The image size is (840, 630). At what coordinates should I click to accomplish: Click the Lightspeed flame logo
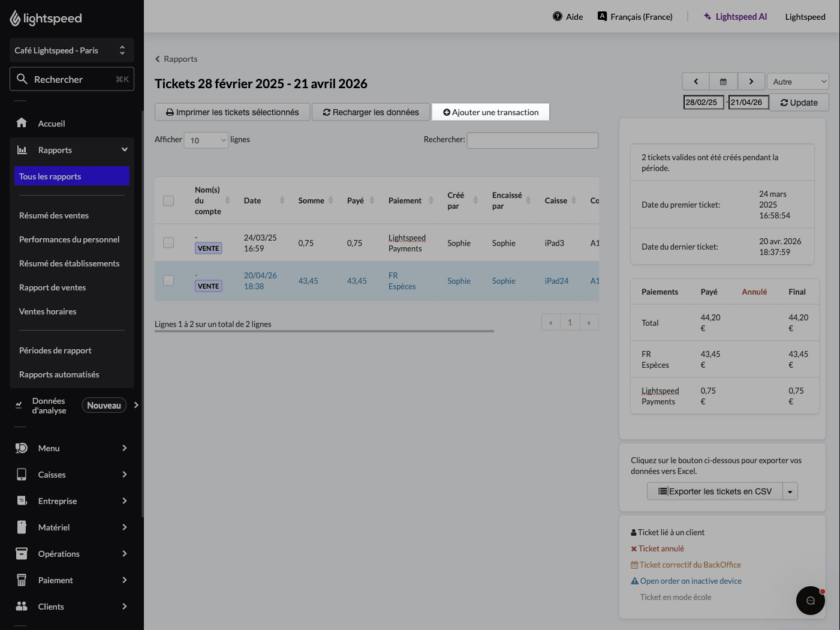15,19
